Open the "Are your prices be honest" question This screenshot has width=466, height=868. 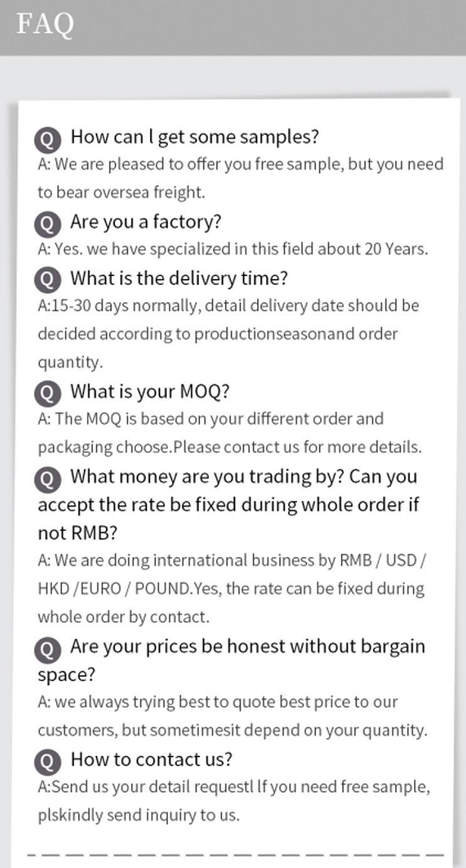pyautogui.click(x=247, y=647)
